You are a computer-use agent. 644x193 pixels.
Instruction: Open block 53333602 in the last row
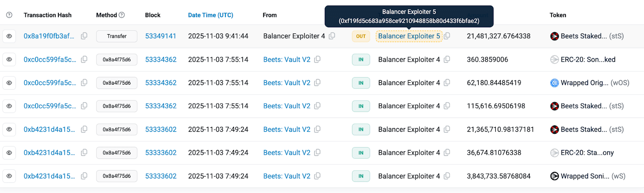(161, 176)
